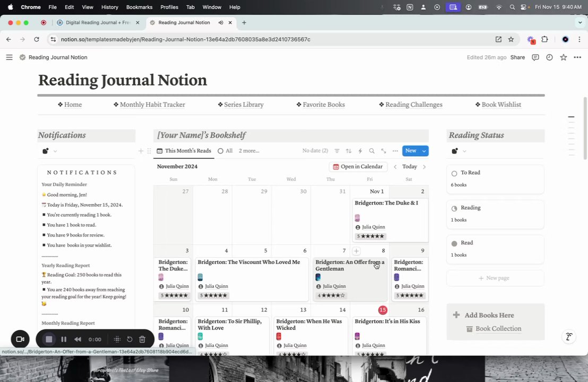588x382 pixels.
Task: Open the Chrome Bookmarks menu
Action: pyautogui.click(x=139, y=7)
